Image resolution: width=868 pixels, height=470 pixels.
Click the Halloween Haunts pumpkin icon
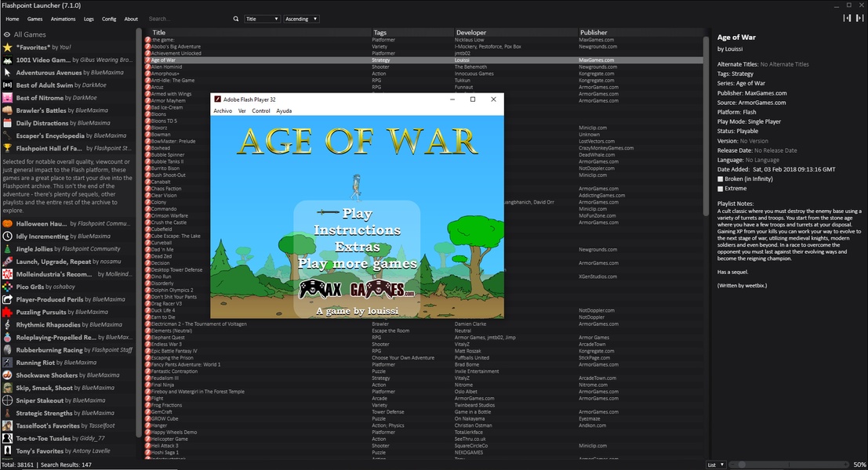[x=7, y=223]
